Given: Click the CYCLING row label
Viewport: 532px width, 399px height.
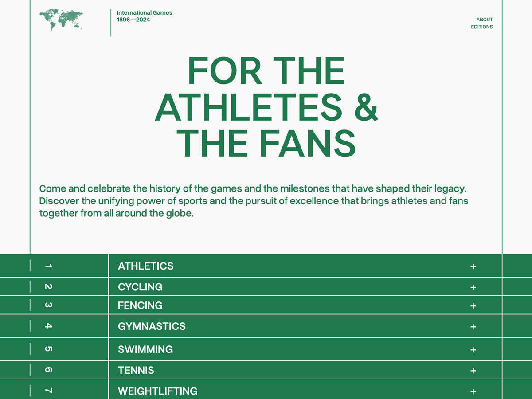Looking at the screenshot, I should click(x=140, y=287).
